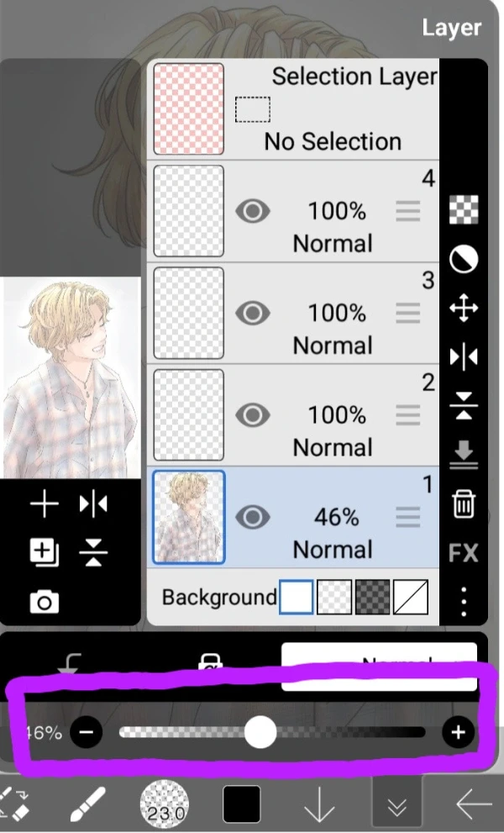Select the Selection Layer row

(x=293, y=109)
